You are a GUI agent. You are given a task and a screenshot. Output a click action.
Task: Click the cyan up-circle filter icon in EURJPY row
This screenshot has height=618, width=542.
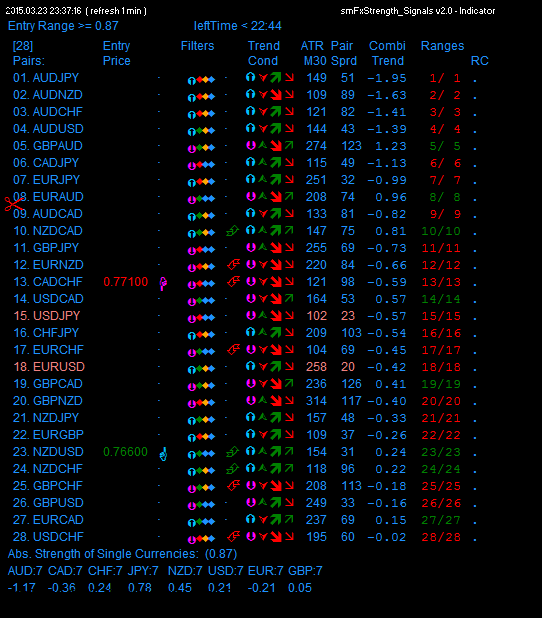[x=192, y=182]
